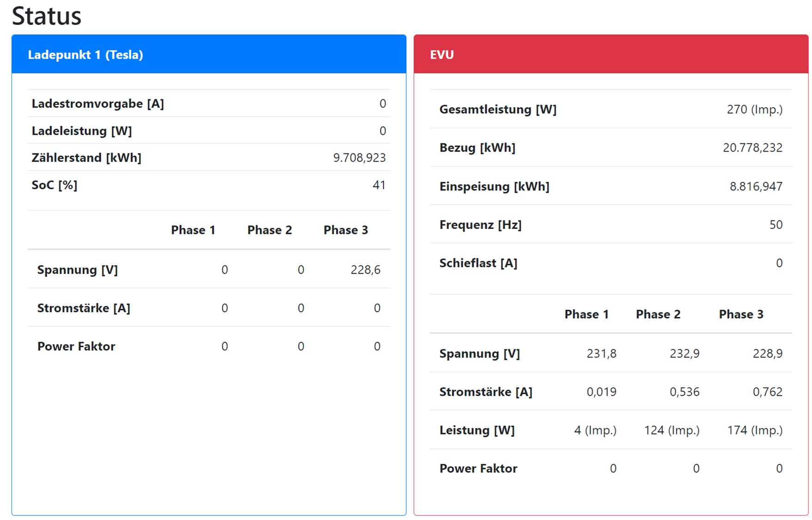Select the Ladestromvorgabe [A] row label
The image size is (812, 520).
pos(98,104)
